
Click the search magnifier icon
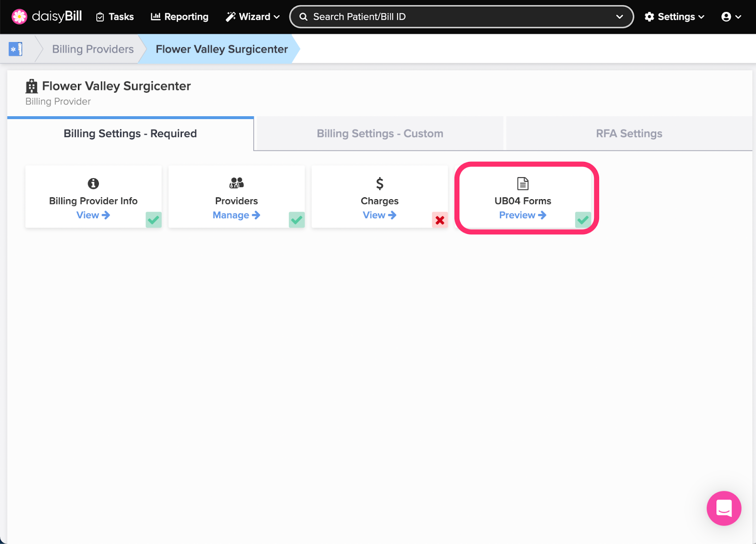303,17
